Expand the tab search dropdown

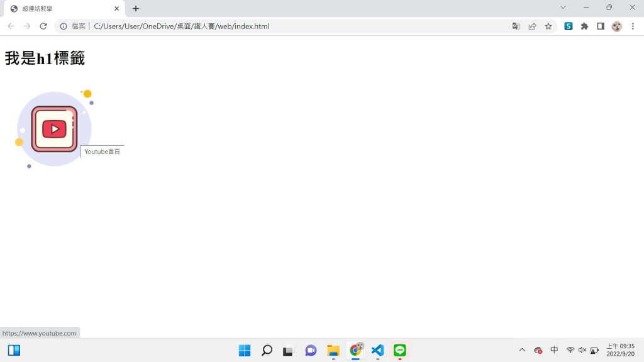tap(563, 8)
